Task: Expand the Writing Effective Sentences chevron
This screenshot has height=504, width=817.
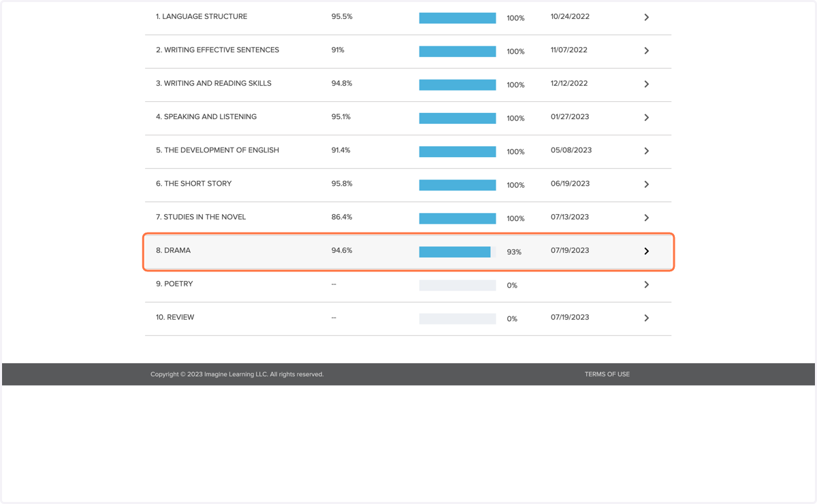Action: [647, 51]
